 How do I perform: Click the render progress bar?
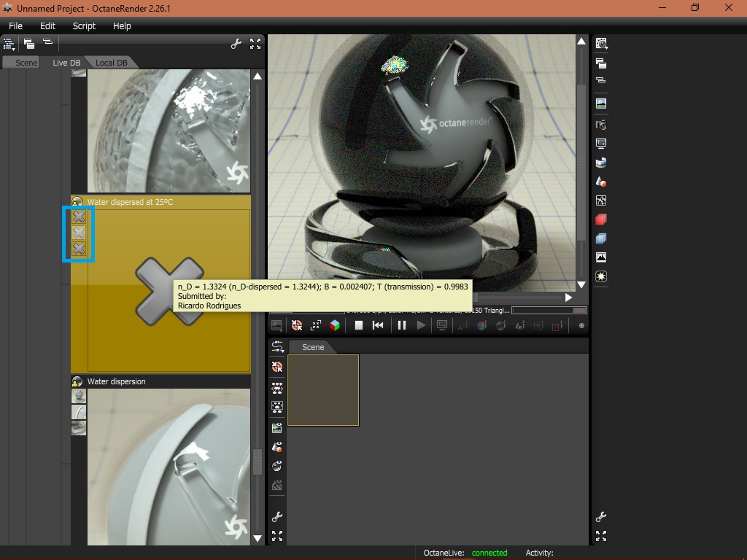(x=549, y=311)
